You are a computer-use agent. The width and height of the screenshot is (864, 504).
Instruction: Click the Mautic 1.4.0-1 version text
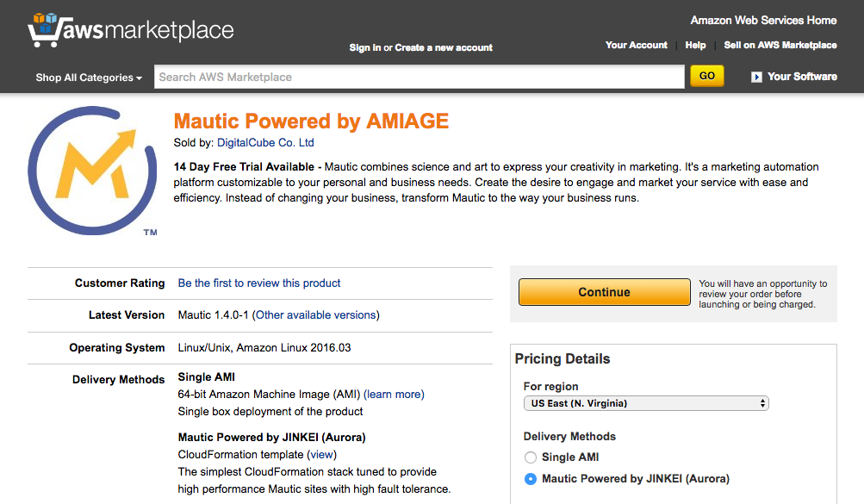[x=214, y=315]
